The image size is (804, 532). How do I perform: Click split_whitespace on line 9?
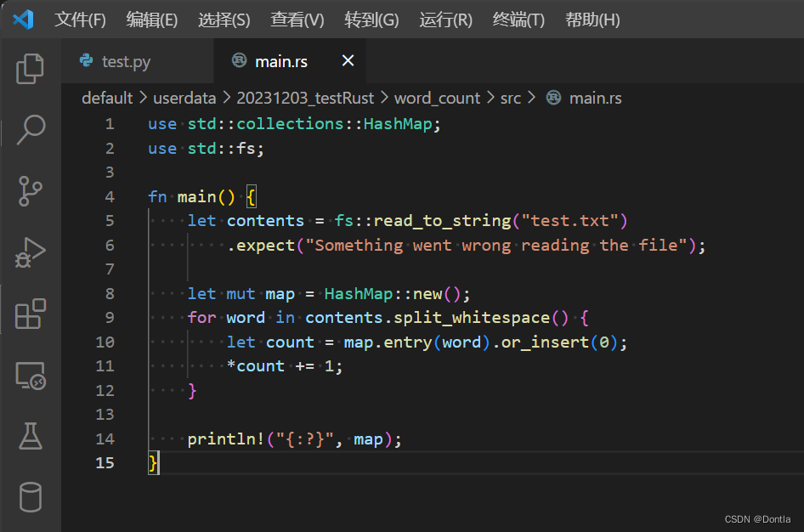(471, 319)
